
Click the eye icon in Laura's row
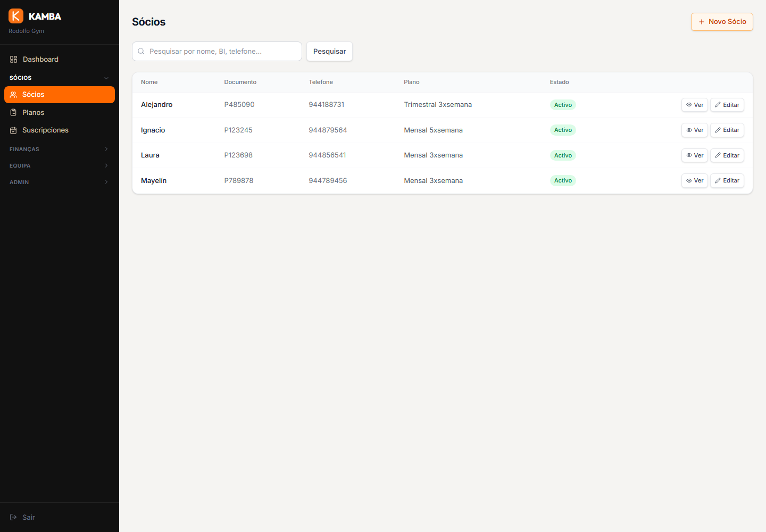pos(689,155)
